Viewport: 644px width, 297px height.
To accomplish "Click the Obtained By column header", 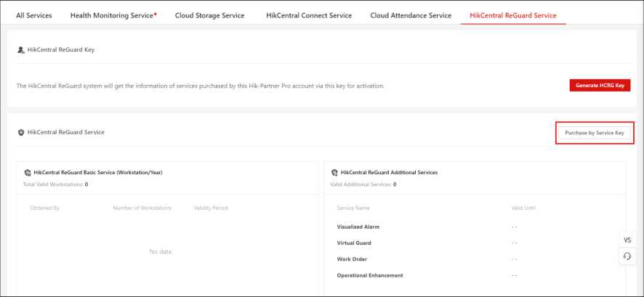I will click(44, 208).
